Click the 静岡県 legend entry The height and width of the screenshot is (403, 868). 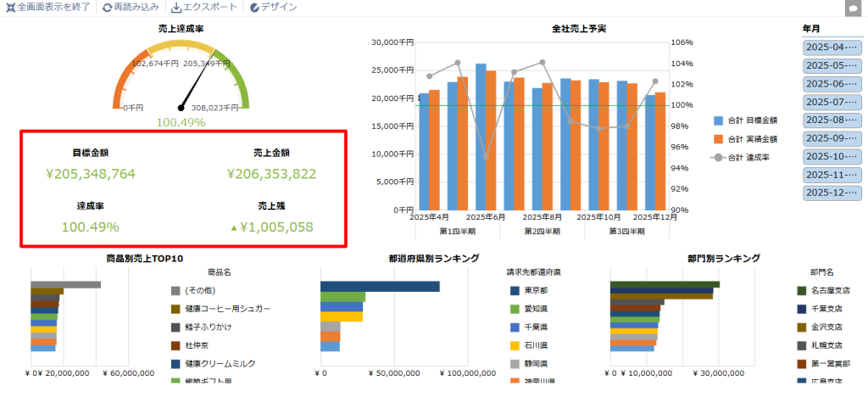(529, 364)
